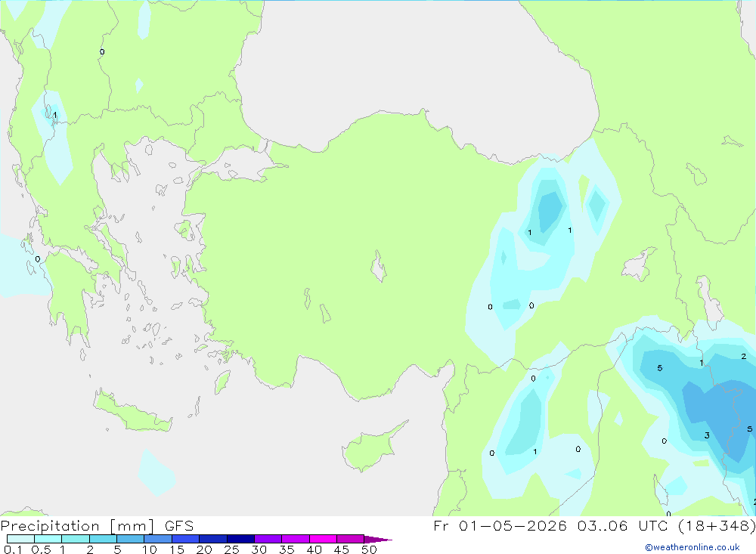
Task: Click the '3' precipitation value on map
Action: point(707,435)
